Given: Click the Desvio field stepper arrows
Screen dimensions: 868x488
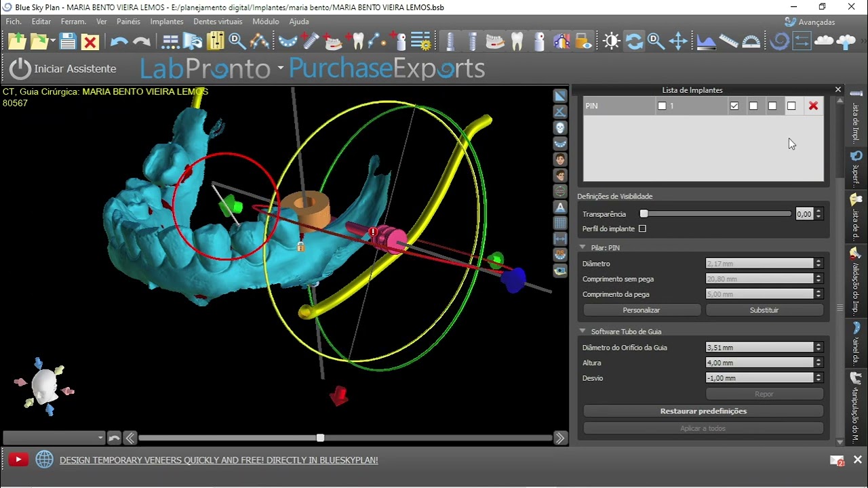Looking at the screenshot, I should (x=818, y=378).
